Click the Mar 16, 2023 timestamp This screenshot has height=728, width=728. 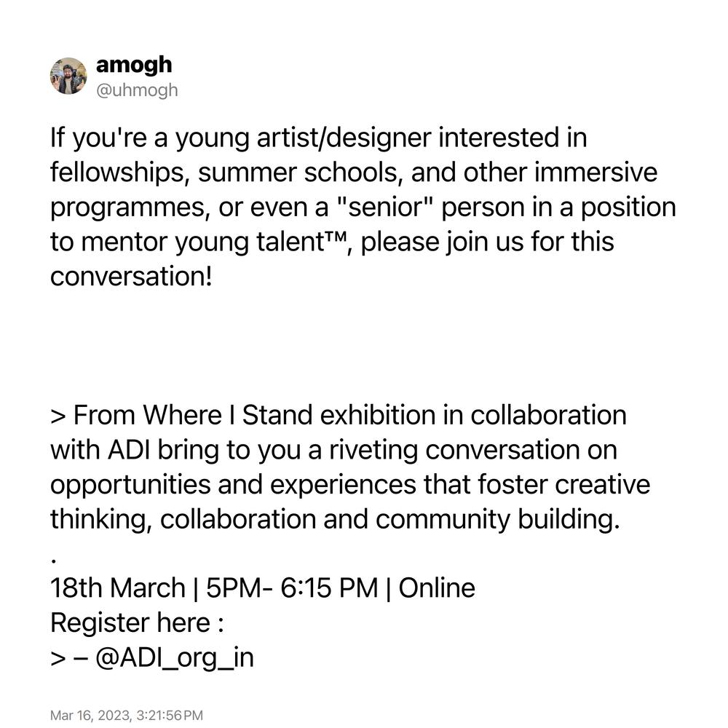tap(126, 716)
